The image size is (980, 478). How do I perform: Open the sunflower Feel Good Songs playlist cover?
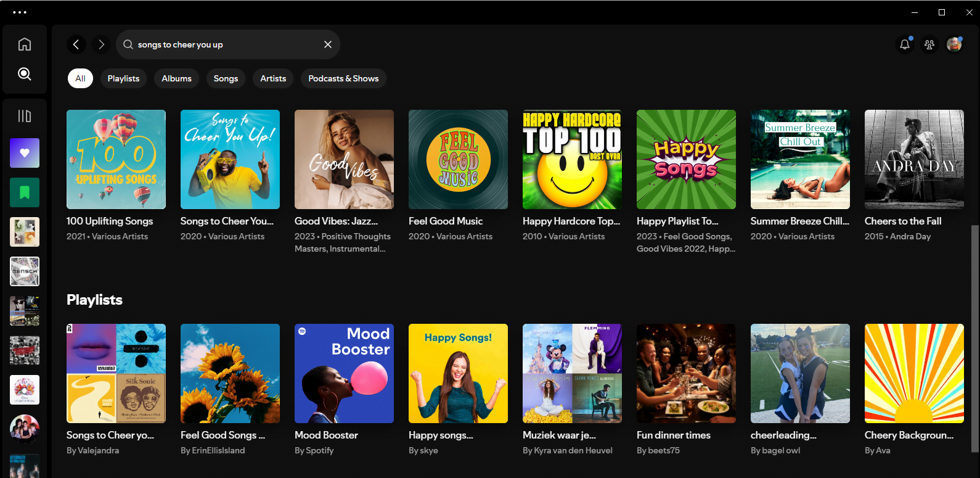click(x=230, y=373)
